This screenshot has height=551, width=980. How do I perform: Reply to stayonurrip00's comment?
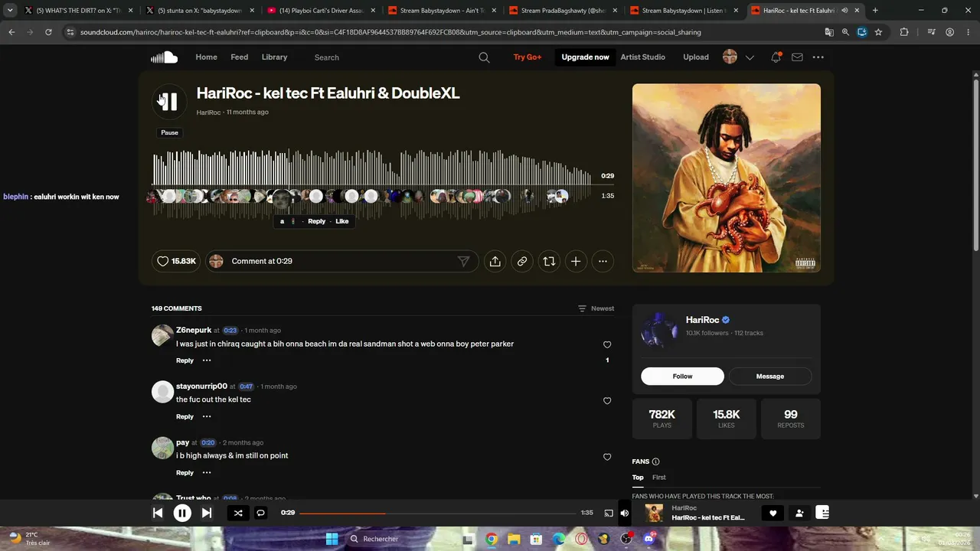click(185, 416)
